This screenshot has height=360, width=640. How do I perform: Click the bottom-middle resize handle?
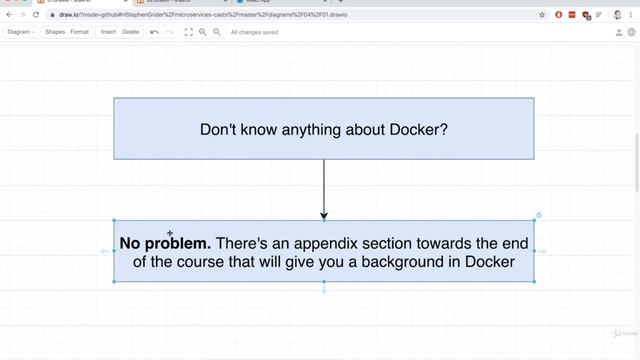(324, 282)
